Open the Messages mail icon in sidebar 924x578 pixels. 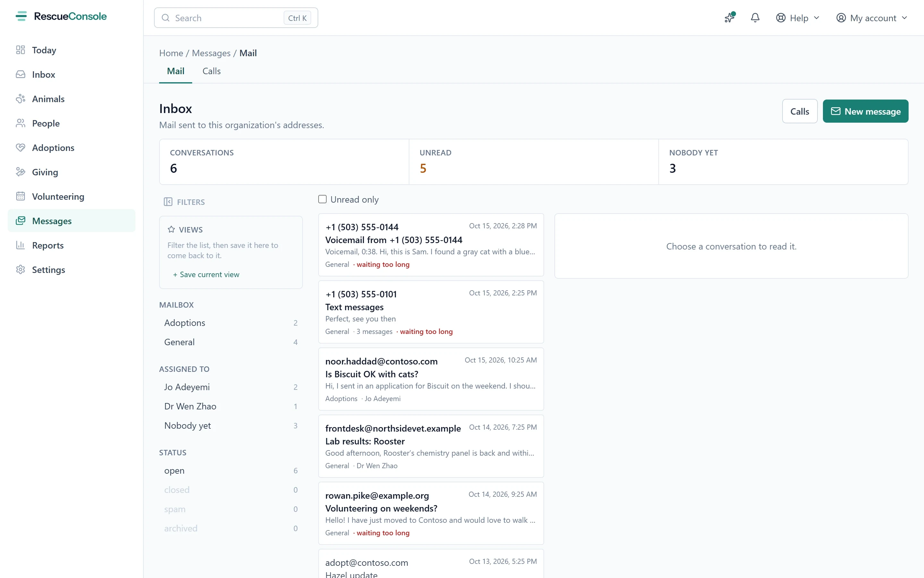pos(21,221)
